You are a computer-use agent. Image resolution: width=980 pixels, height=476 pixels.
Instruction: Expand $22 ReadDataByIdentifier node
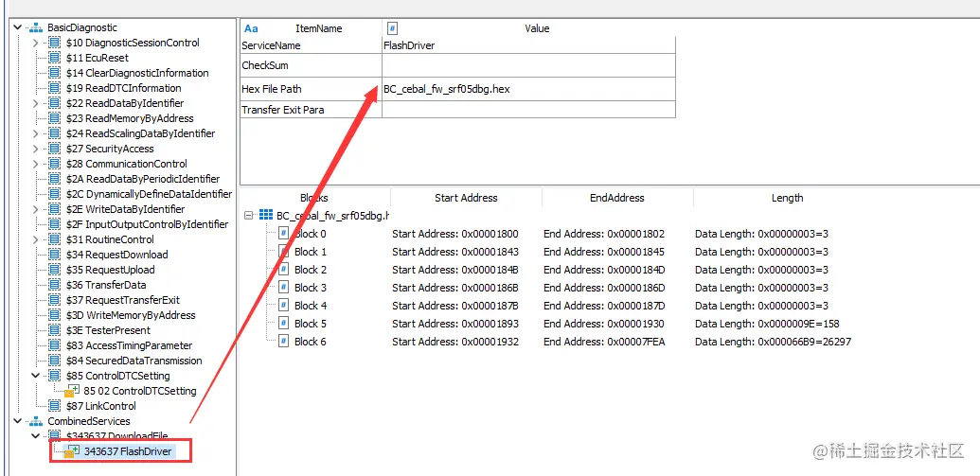[x=36, y=104]
